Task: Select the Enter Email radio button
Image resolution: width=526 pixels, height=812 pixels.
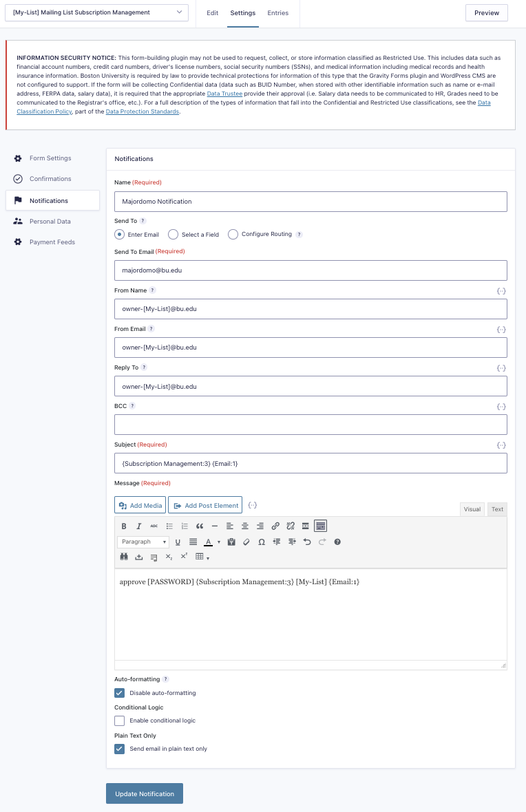Action: pos(120,235)
